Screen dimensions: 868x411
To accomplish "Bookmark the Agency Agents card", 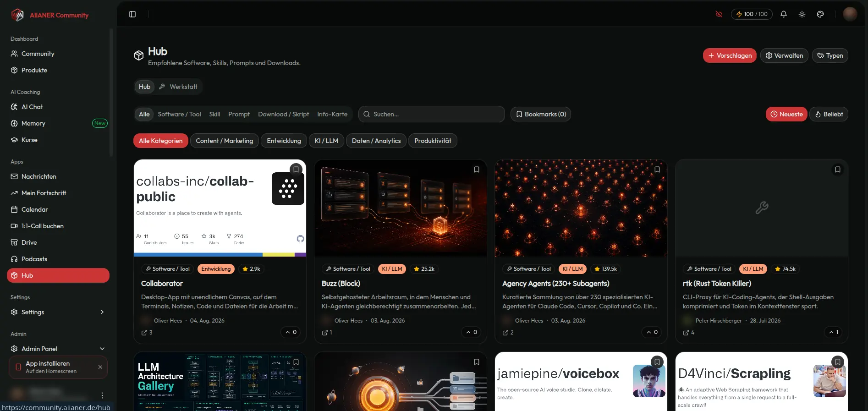I will (x=657, y=170).
